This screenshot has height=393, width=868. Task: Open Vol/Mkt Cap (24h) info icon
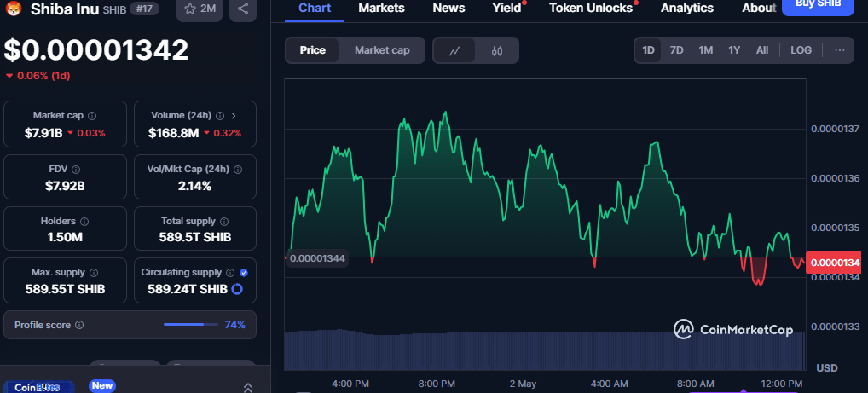238,170
